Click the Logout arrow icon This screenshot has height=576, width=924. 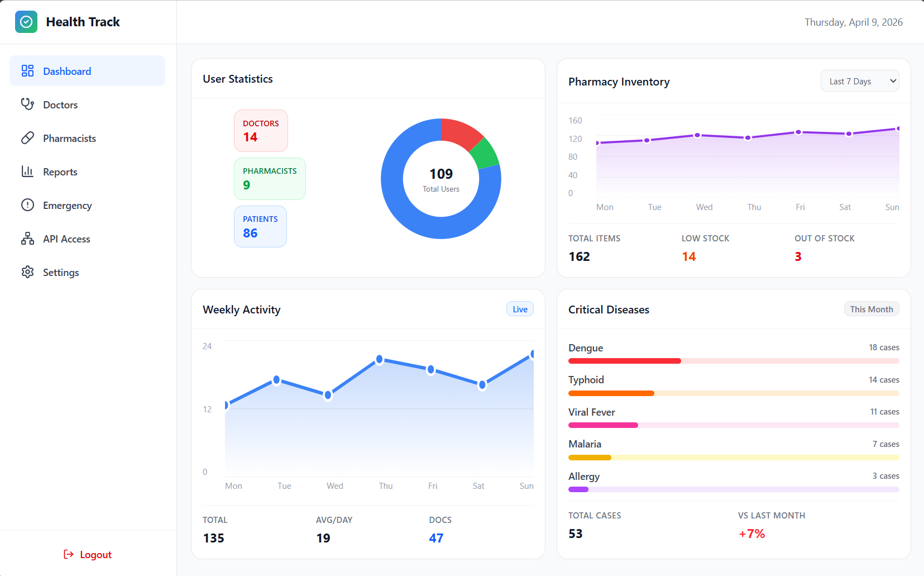click(x=69, y=554)
